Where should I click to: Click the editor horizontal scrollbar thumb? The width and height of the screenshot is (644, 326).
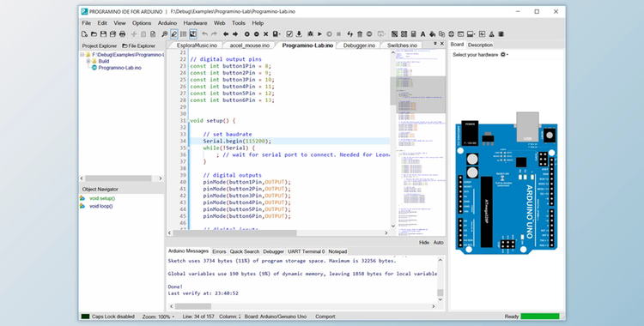point(234,232)
